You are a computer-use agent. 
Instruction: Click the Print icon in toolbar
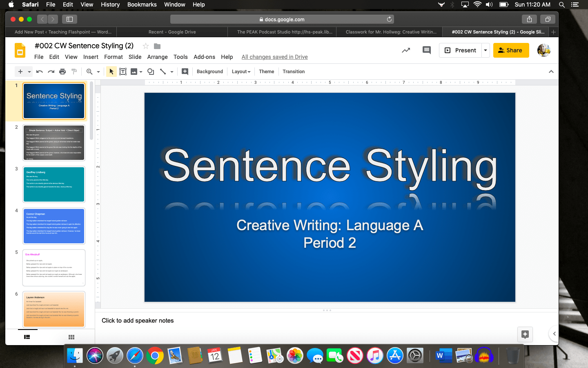pos(62,72)
